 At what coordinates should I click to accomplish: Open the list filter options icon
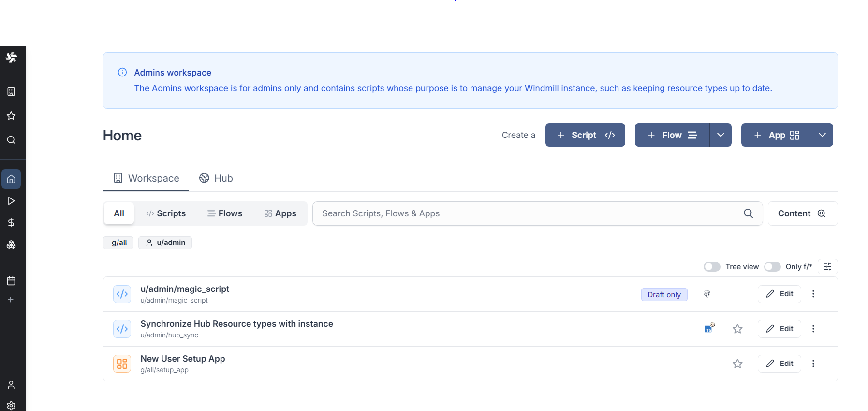828,267
